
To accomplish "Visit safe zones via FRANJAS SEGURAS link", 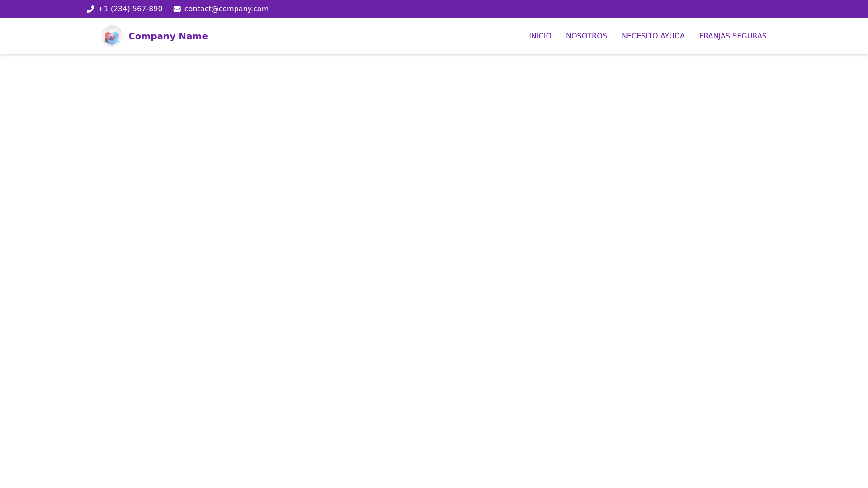I will (732, 36).
